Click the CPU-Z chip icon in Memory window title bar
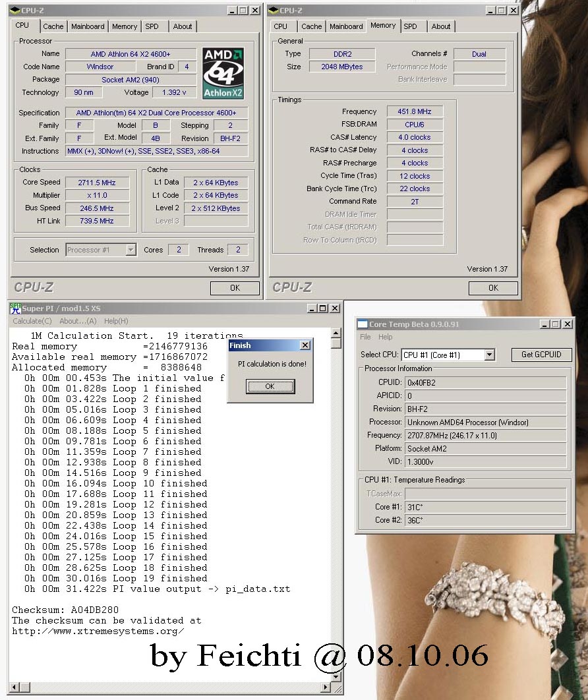The width and height of the screenshot is (588, 700). (x=274, y=11)
